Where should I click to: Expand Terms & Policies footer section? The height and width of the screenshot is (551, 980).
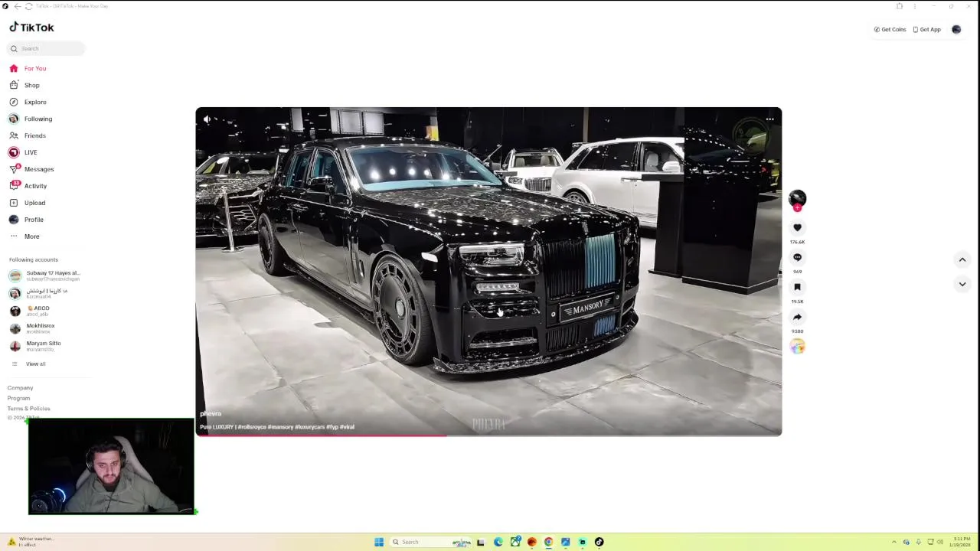pyautogui.click(x=29, y=409)
